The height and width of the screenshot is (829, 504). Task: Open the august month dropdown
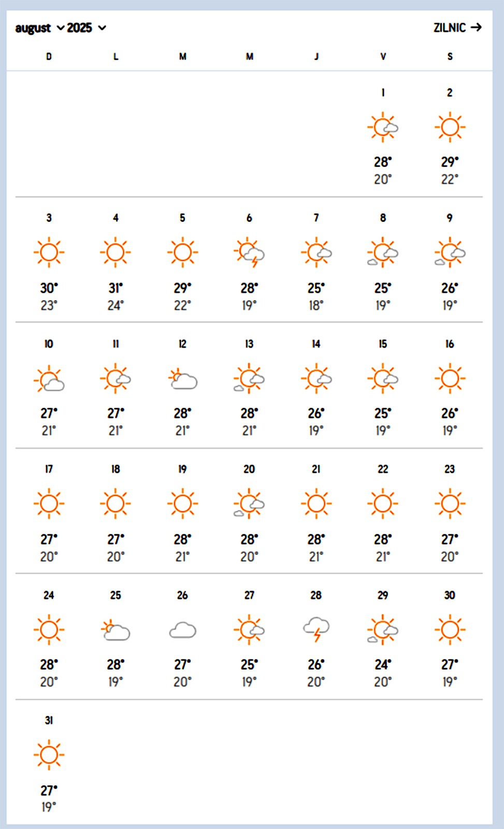39,28
